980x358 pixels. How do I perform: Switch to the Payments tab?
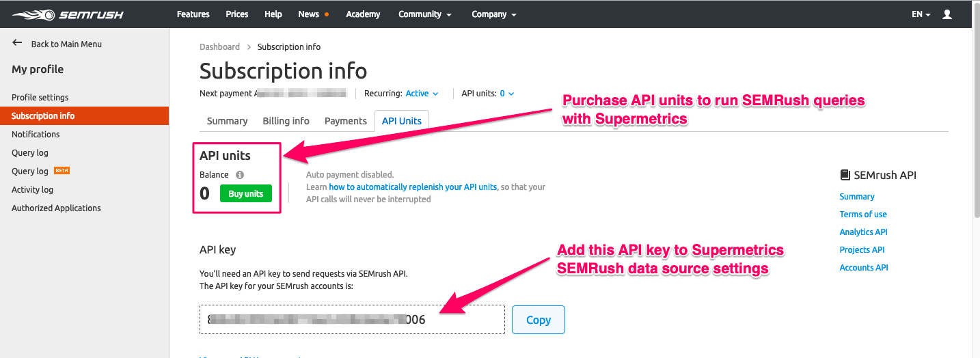click(x=345, y=121)
